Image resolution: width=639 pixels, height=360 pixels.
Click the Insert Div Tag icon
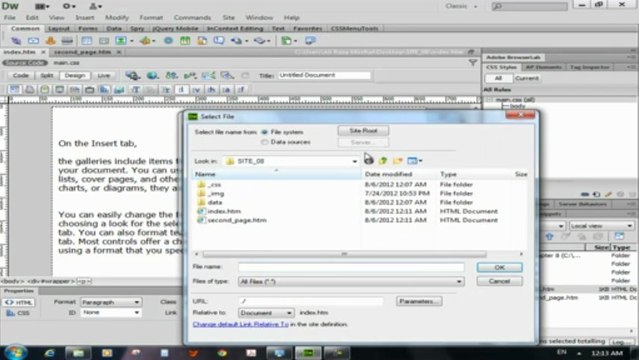click(x=104, y=41)
